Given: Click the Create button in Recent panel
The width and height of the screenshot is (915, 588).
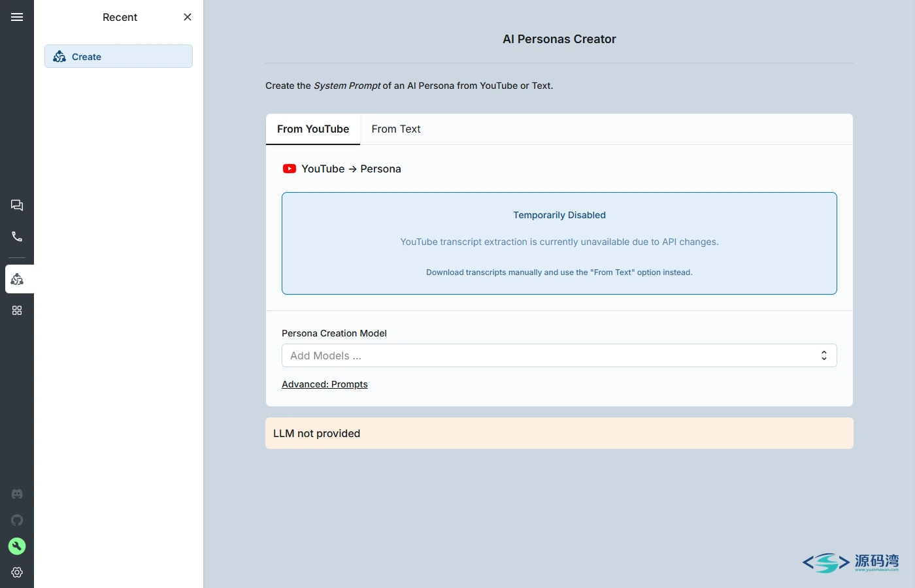Looking at the screenshot, I should coord(118,56).
